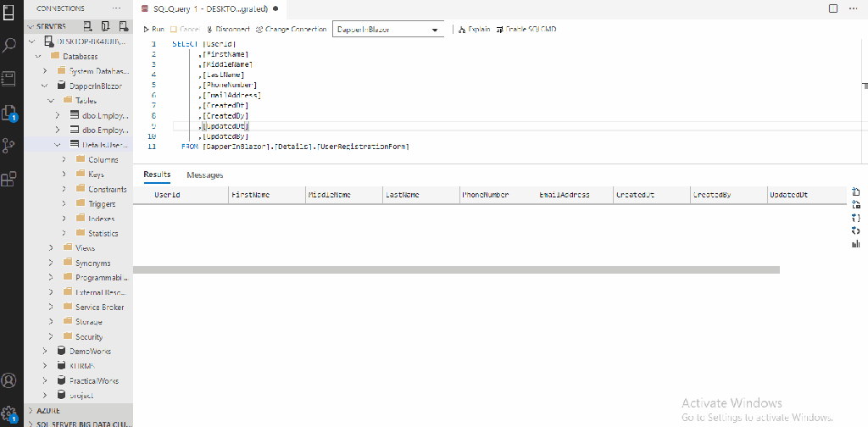Expand the AZURE section
The height and width of the screenshot is (427, 868).
(x=48, y=409)
